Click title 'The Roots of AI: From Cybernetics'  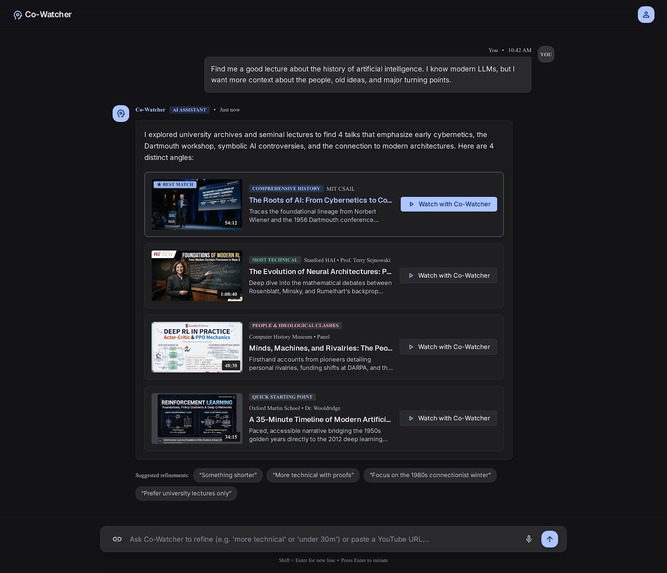point(321,200)
